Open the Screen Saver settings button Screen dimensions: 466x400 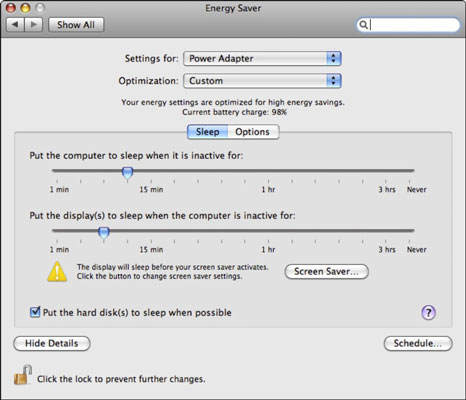[326, 272]
